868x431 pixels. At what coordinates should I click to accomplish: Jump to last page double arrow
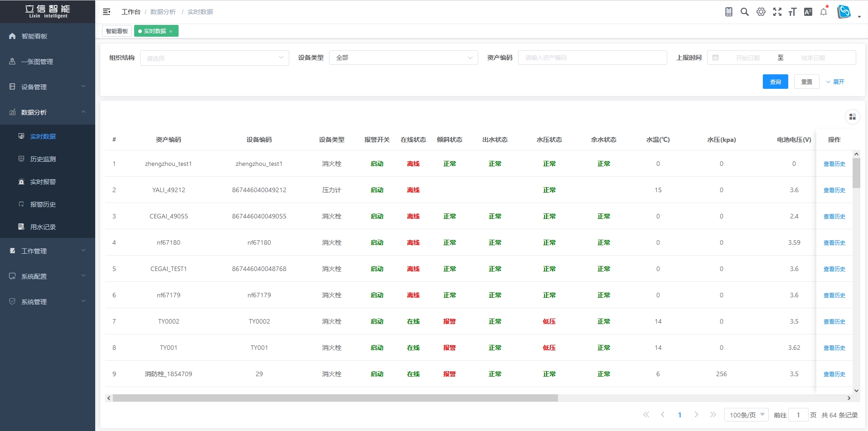click(x=713, y=415)
